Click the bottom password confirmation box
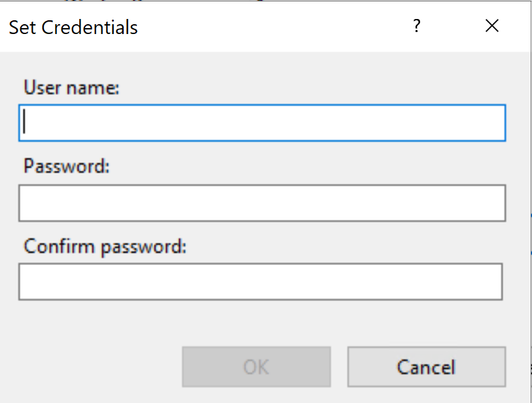The height and width of the screenshot is (403, 532). [260, 282]
